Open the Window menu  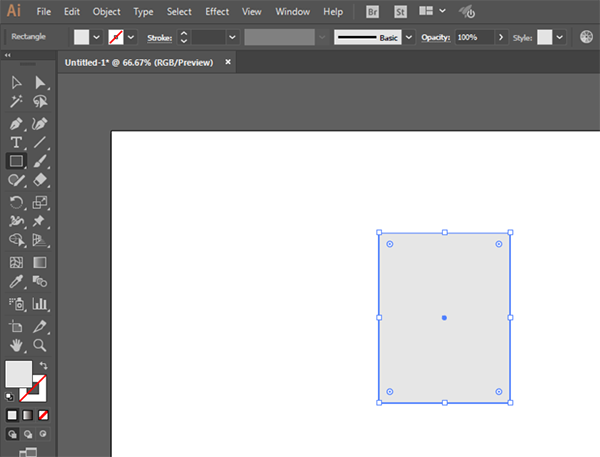tap(293, 12)
